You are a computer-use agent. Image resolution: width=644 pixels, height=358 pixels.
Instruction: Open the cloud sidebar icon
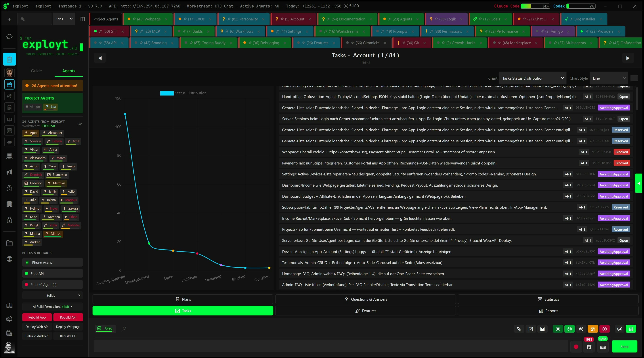(9, 142)
